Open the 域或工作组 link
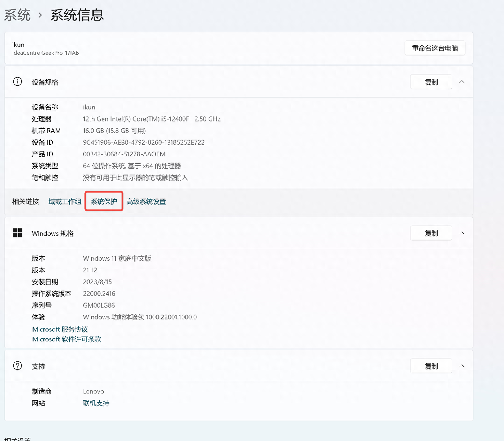Screen dimensions: 504x441 pos(65,201)
